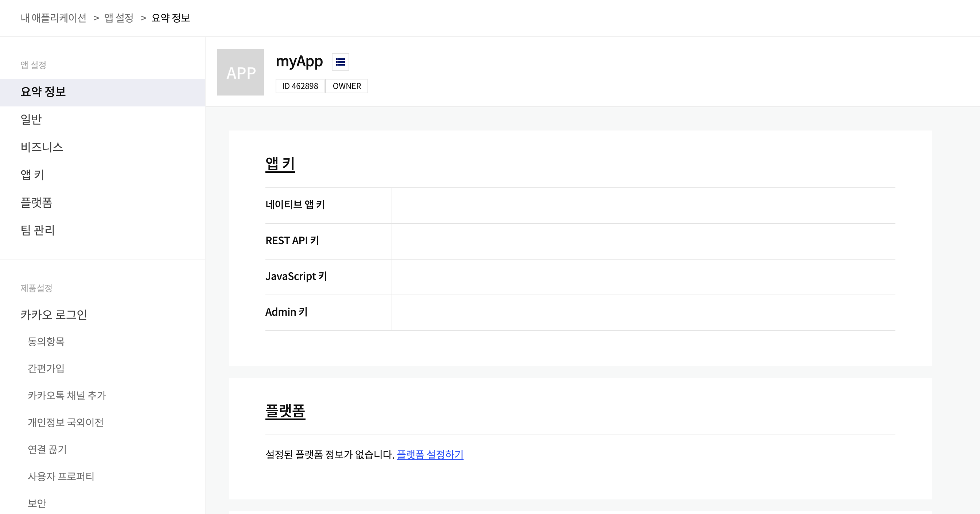
Task: Click the 앱 키 section heading link
Action: [280, 164]
